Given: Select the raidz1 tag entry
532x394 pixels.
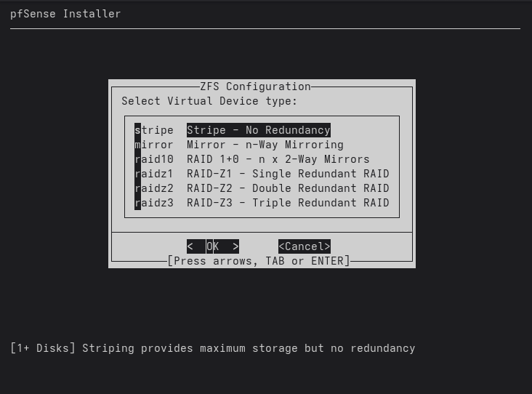Looking at the screenshot, I should click(154, 174).
